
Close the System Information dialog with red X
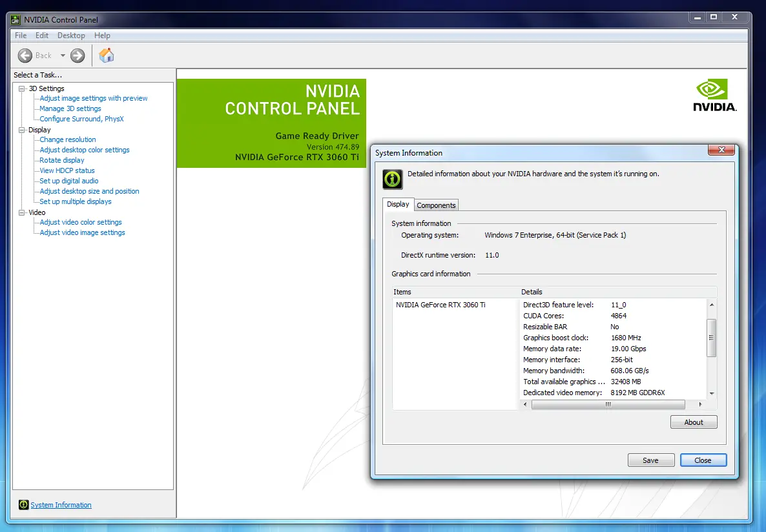coord(721,150)
